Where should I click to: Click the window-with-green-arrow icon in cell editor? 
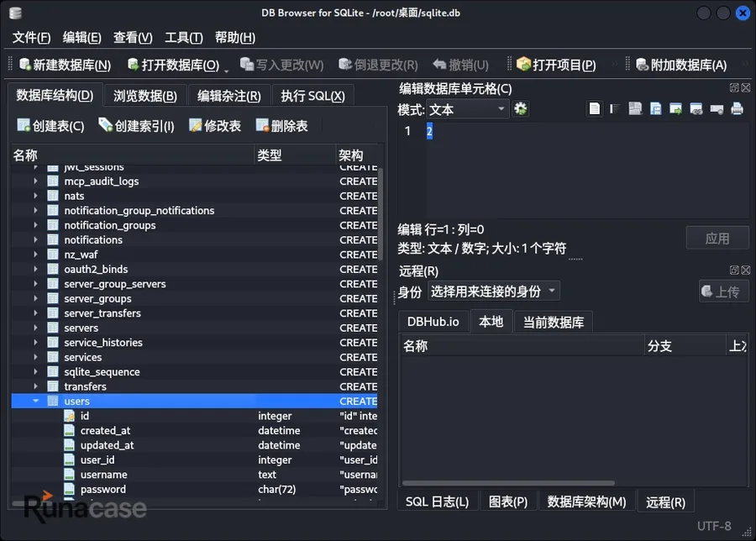[x=676, y=109]
